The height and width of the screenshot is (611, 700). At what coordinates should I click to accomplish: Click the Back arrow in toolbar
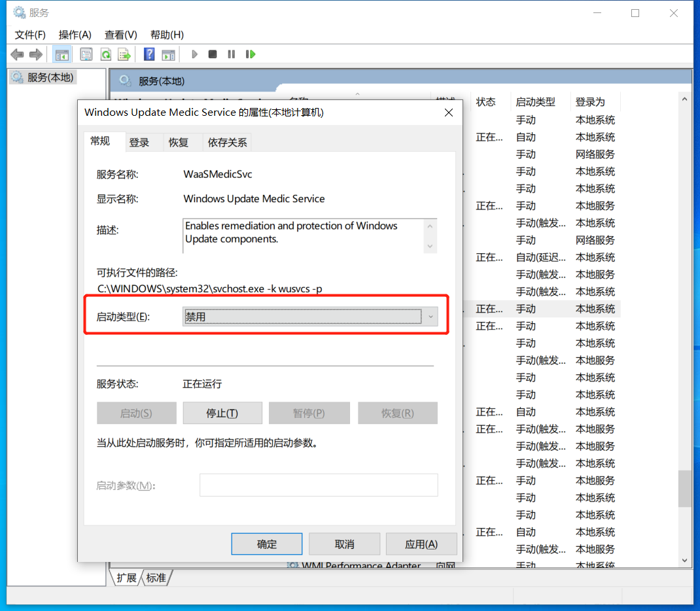point(17,54)
